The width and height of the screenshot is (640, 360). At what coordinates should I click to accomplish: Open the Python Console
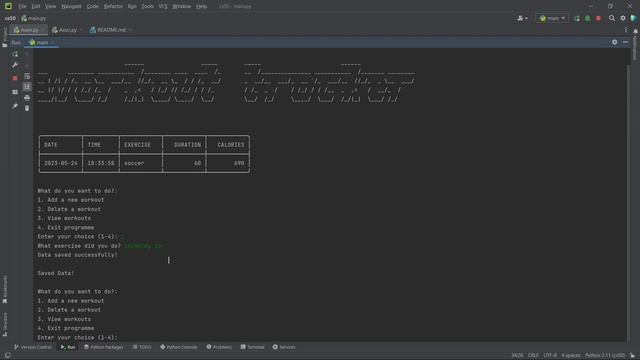(x=179, y=347)
